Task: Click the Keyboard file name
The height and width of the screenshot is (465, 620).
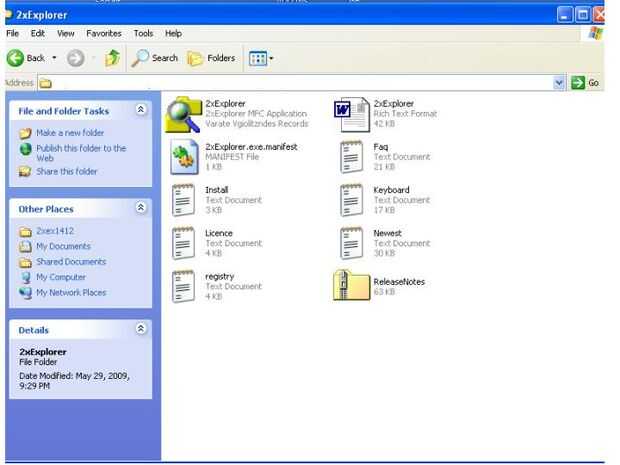Action: coord(391,190)
